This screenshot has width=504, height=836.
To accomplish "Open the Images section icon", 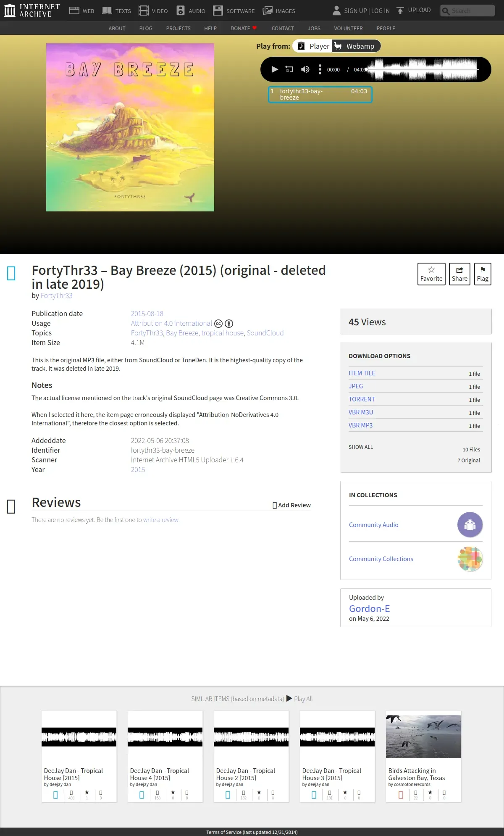I will (x=268, y=11).
